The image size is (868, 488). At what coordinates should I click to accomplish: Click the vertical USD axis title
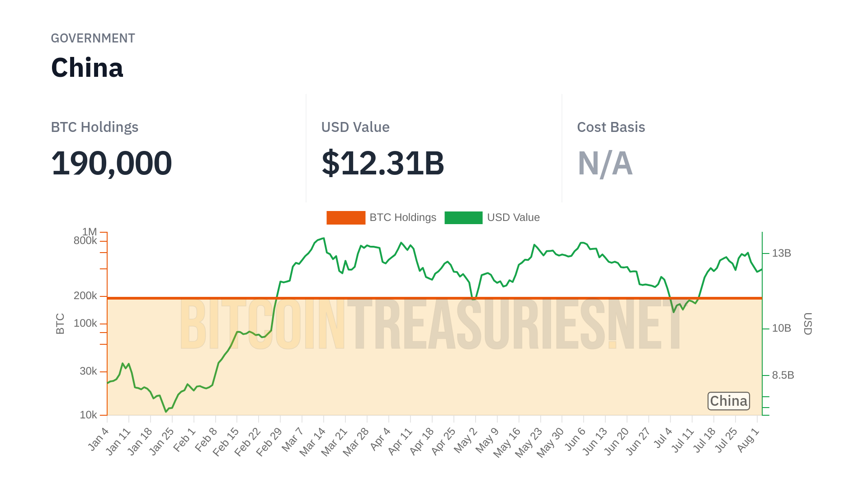(x=807, y=324)
